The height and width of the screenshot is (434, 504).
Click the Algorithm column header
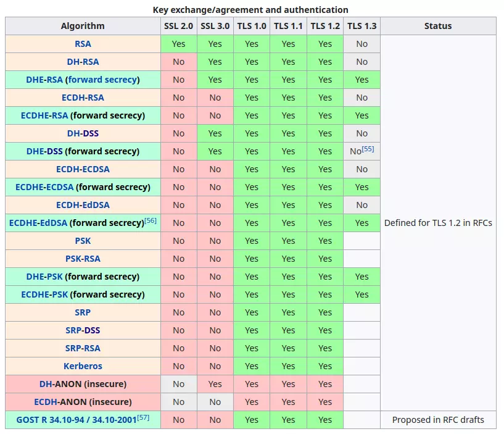click(x=83, y=26)
